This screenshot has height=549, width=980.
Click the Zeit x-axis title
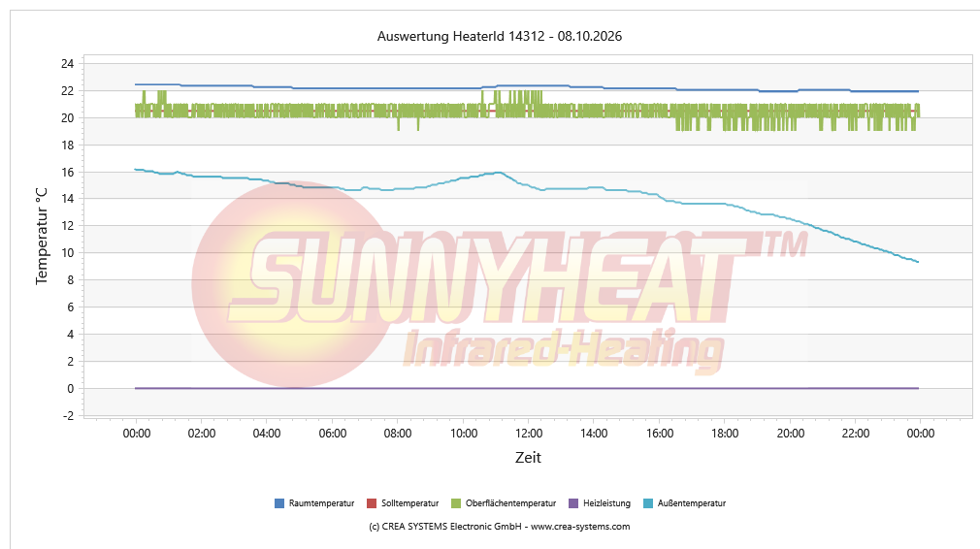(x=528, y=458)
